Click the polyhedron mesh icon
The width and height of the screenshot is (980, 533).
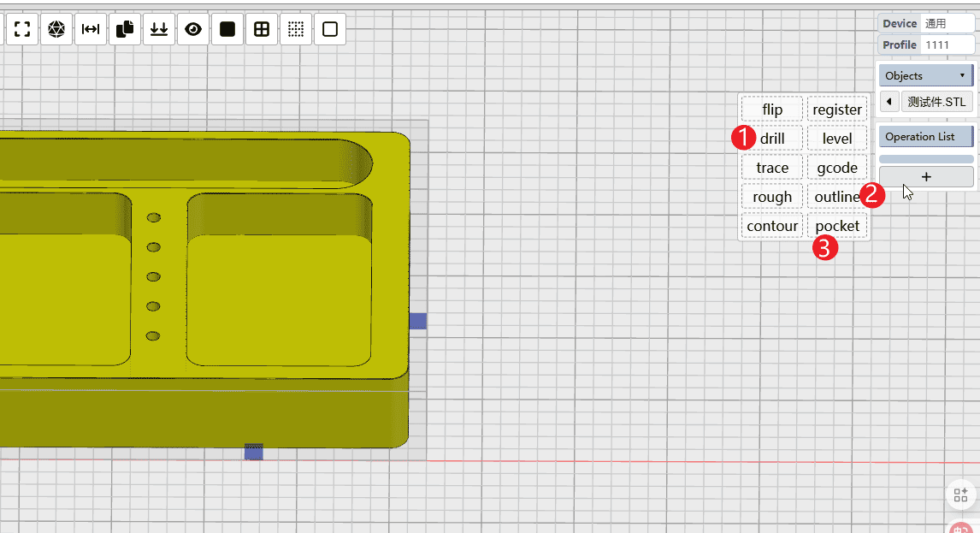(x=56, y=29)
